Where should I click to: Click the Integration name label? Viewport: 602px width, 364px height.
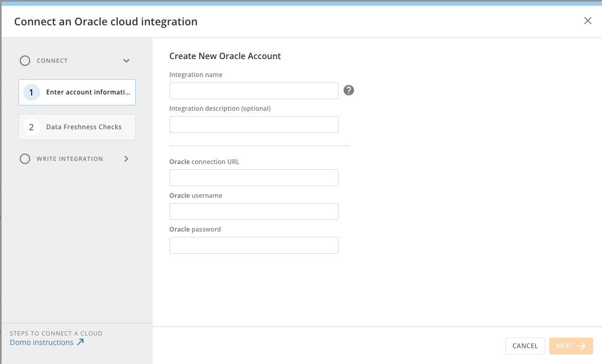(x=196, y=75)
